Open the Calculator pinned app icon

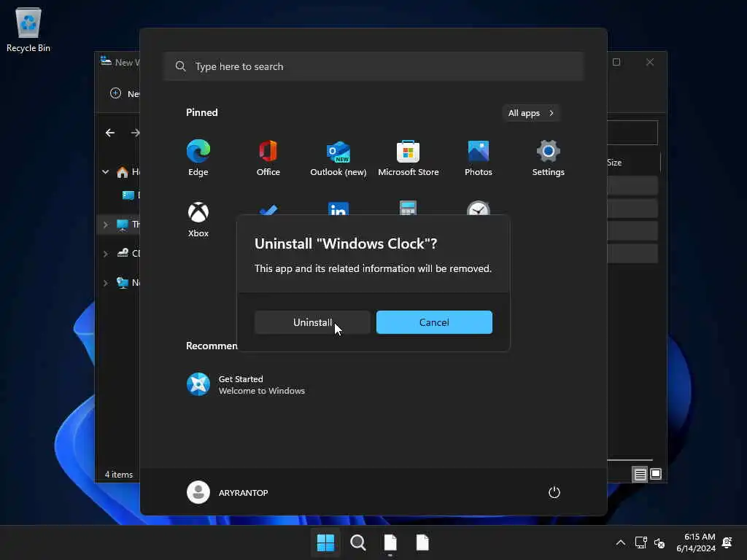(x=409, y=208)
